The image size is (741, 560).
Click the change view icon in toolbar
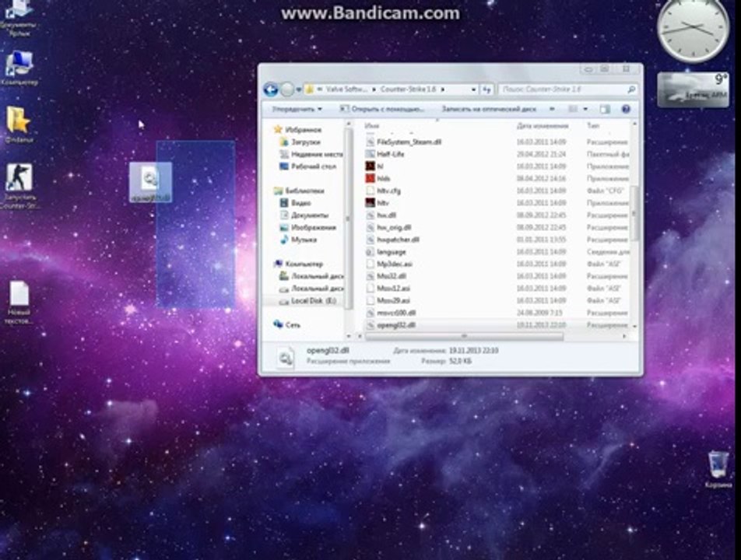click(573, 109)
